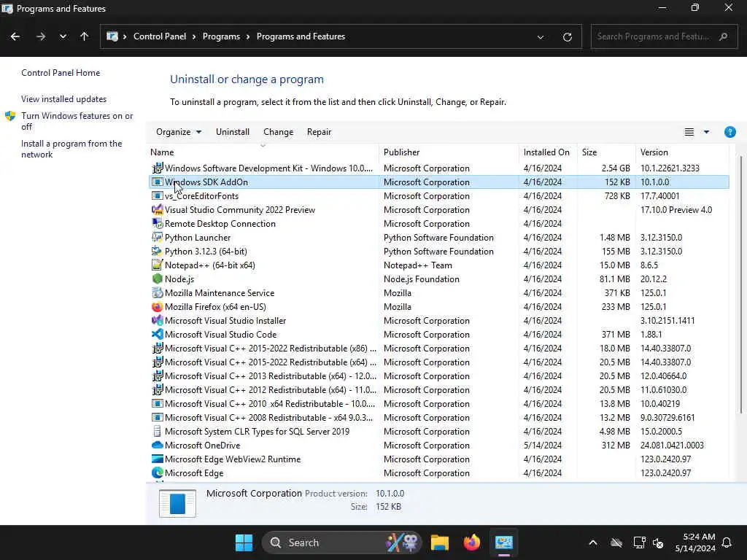Open the Organize dropdown menu
This screenshot has width=747, height=560.
(x=179, y=132)
